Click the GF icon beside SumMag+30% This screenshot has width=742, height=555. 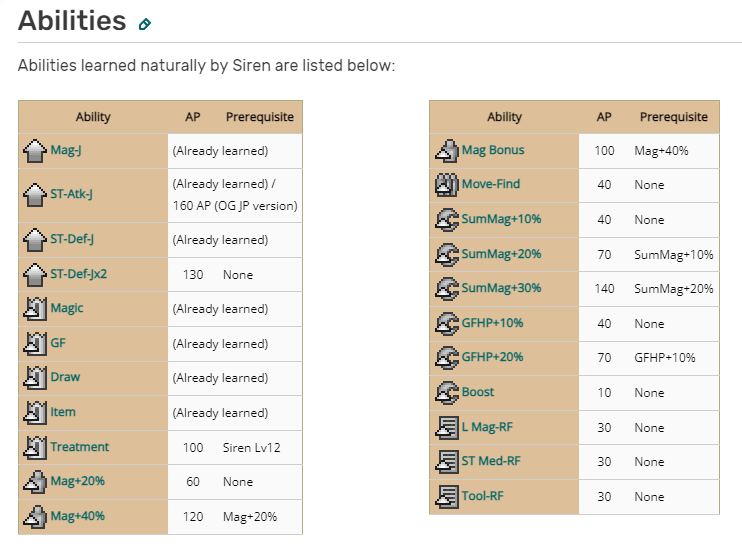[x=447, y=289]
